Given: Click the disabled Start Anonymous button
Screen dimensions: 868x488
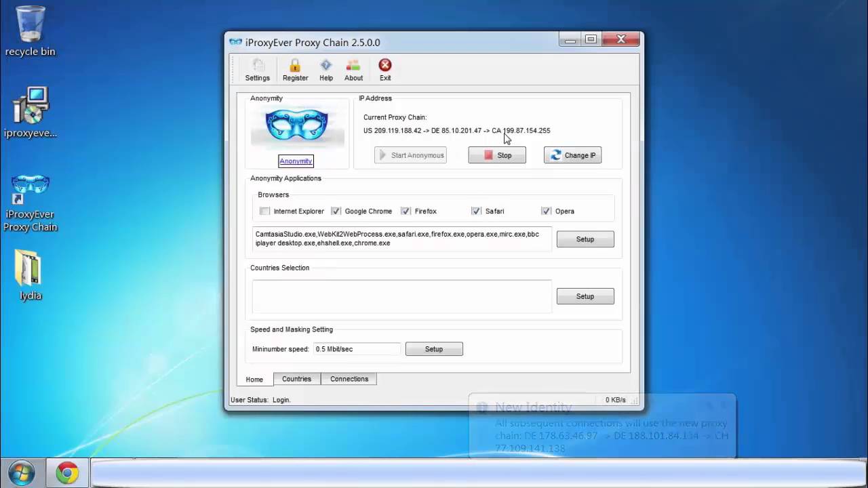Looking at the screenshot, I should point(410,155).
